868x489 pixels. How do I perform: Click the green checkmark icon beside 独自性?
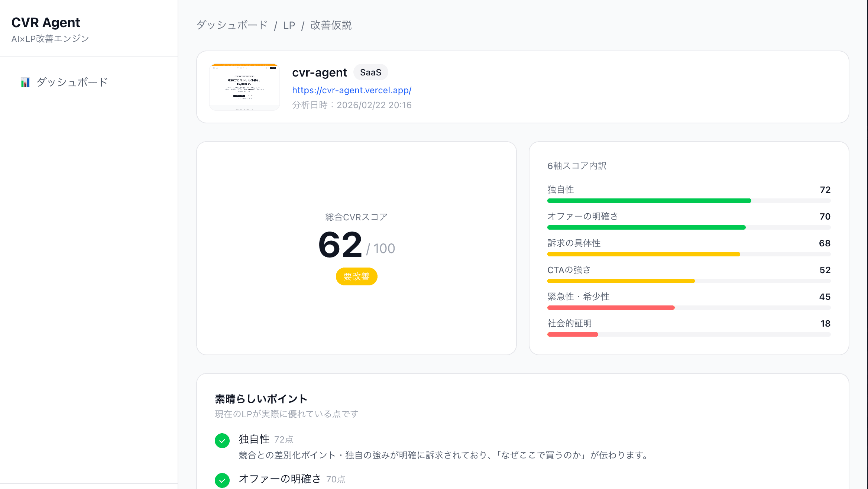[x=222, y=441]
